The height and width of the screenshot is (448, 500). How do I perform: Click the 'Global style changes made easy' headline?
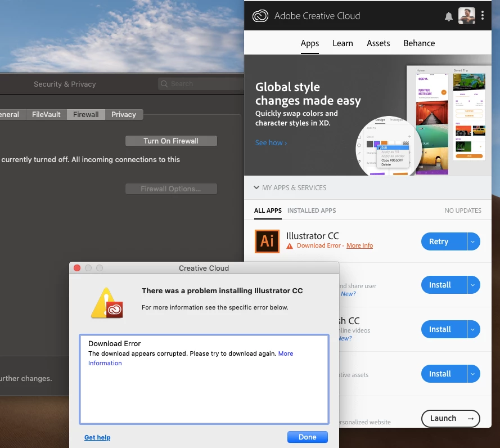coord(308,94)
